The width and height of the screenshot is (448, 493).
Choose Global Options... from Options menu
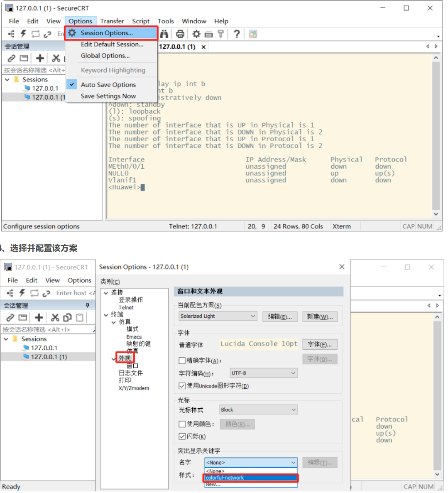click(105, 56)
